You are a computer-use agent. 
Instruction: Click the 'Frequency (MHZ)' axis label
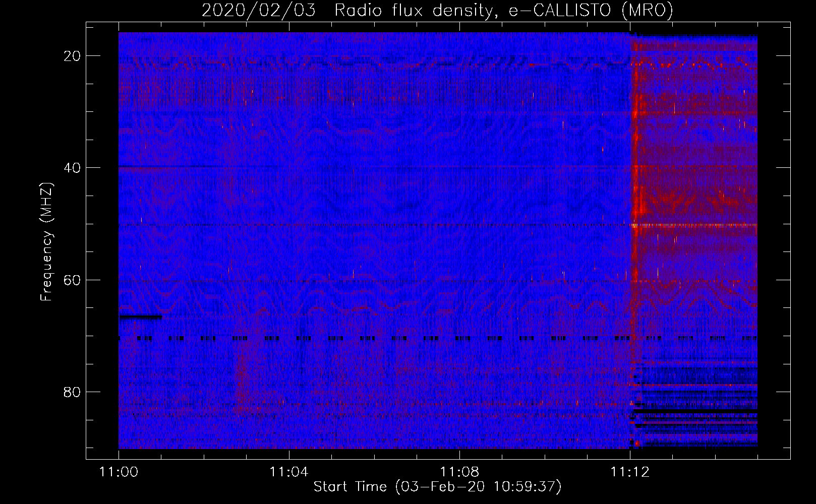[46, 241]
